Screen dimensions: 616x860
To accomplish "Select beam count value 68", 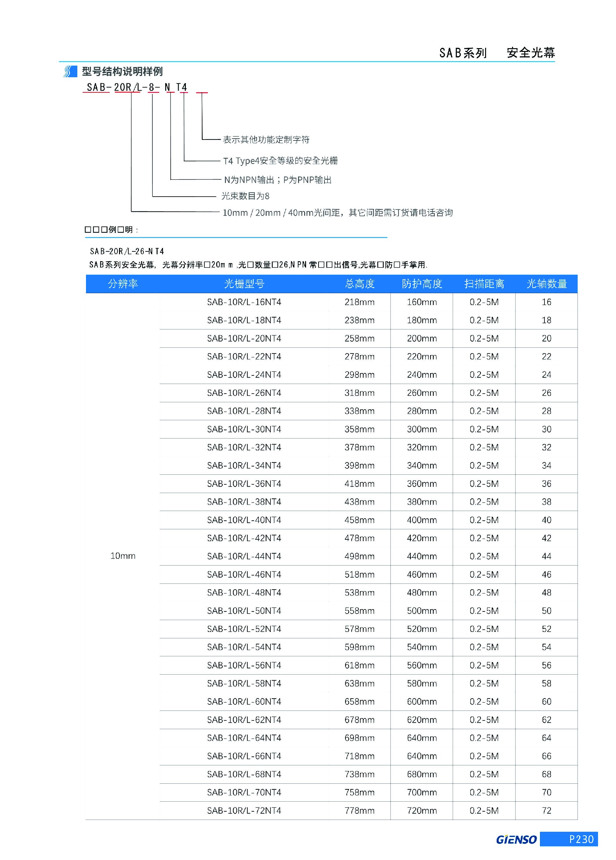I will [547, 774].
